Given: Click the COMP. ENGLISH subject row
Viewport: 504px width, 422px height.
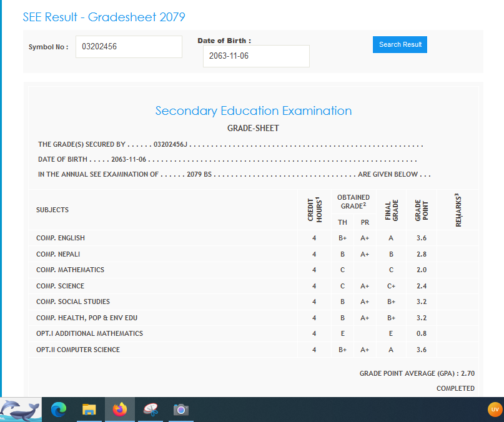Looking at the screenshot, I should (61, 238).
